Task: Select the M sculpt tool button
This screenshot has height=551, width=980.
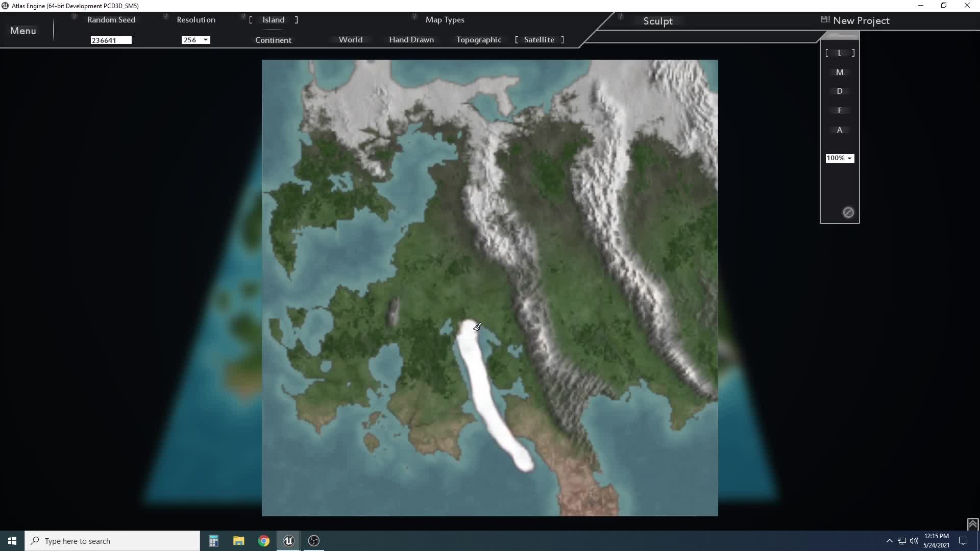Action: [839, 72]
